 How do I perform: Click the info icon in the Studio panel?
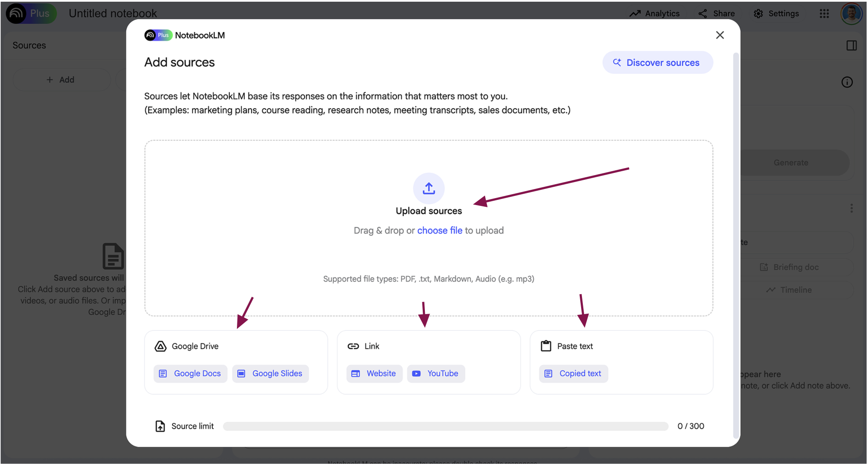pyautogui.click(x=847, y=82)
